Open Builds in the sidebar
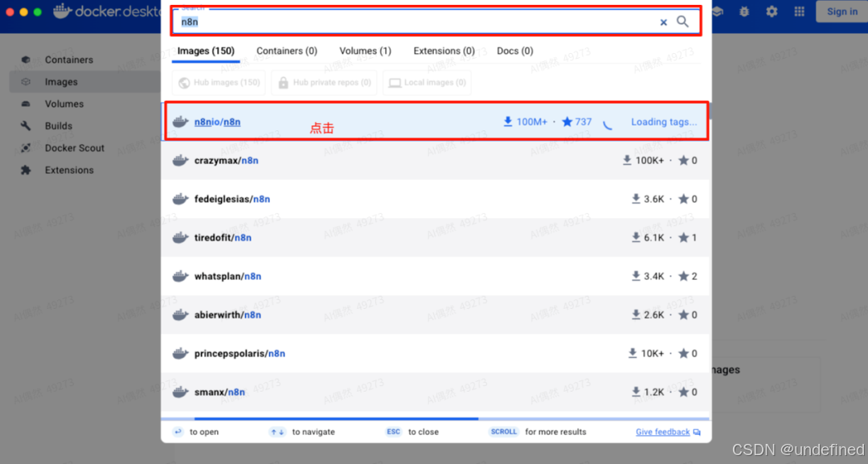868x464 pixels. 86,126
